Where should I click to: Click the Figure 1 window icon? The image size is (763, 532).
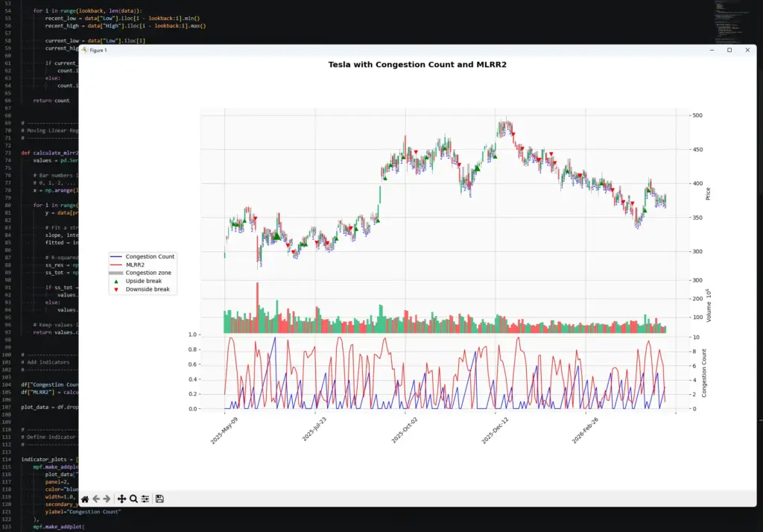pos(85,50)
